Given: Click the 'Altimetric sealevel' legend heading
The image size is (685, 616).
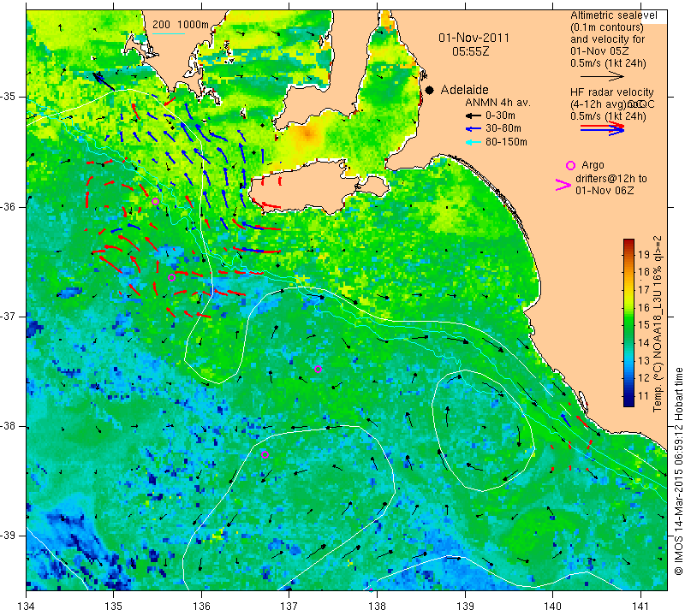Looking at the screenshot, I should click(614, 15).
